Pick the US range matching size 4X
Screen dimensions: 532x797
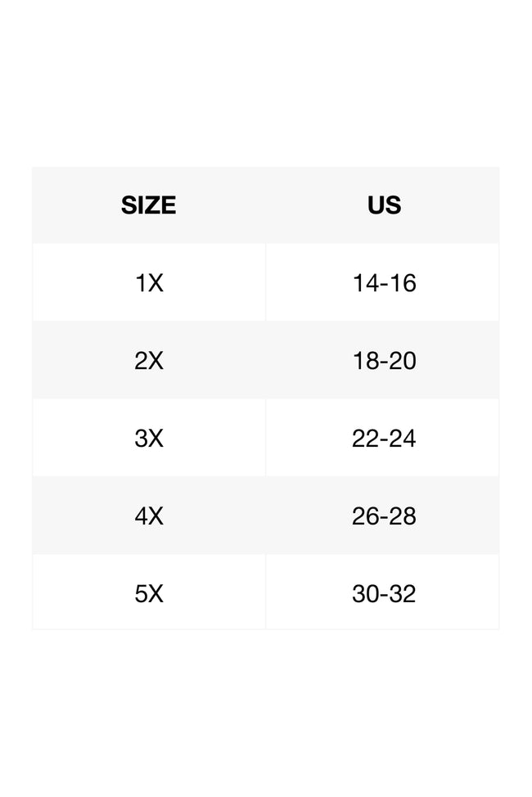coord(384,516)
